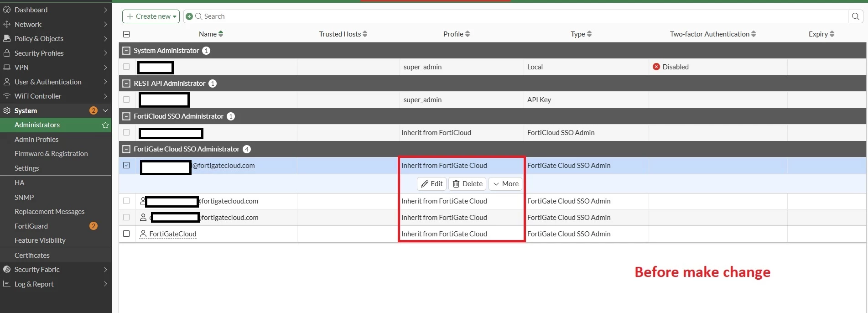Sort by Expiry column arrows

click(x=832, y=34)
